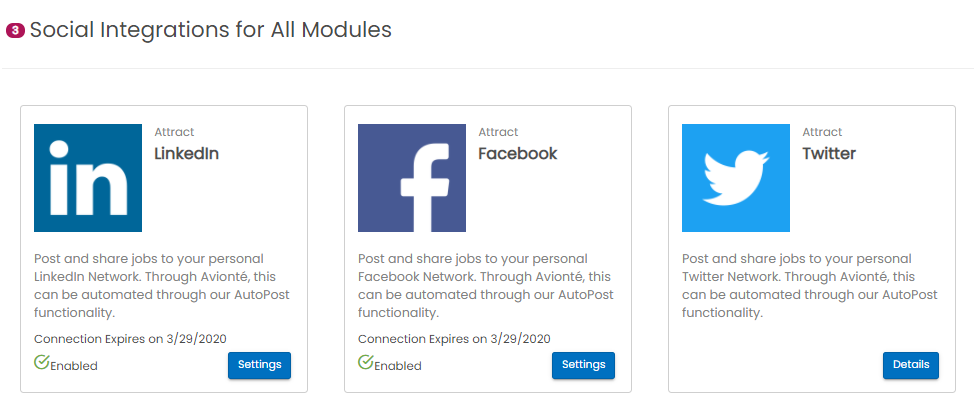Click LinkedIn's green enabled checkmark icon

click(42, 362)
